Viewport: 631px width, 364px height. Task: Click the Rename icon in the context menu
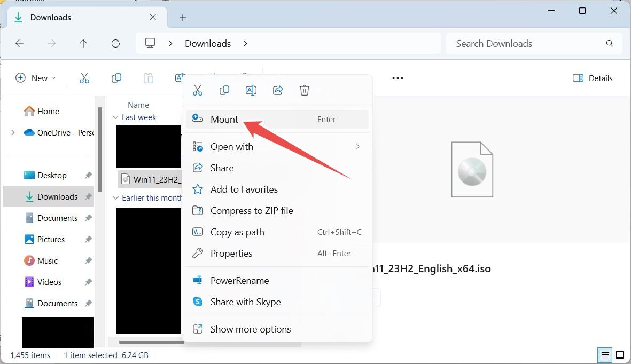point(251,90)
